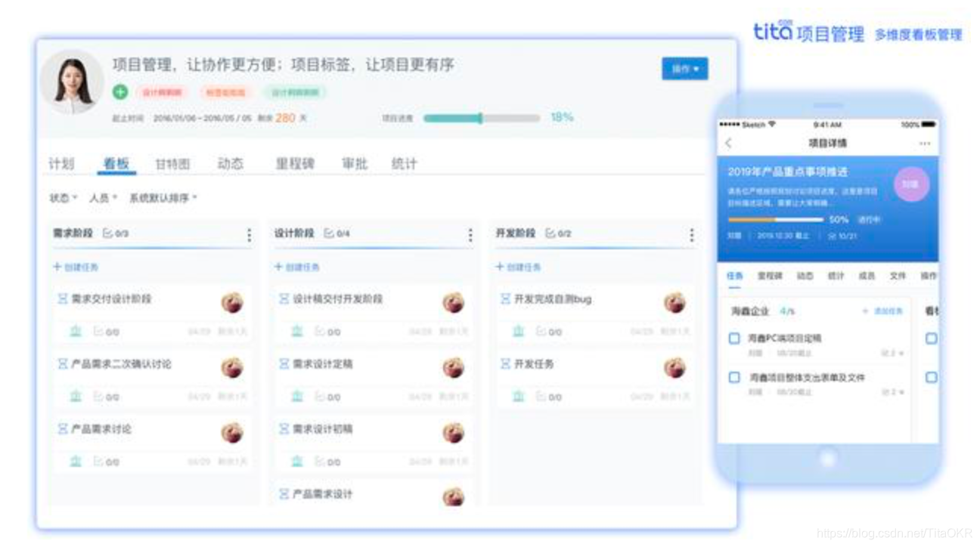Tap the phone home button
This screenshot has width=980, height=547.
[x=829, y=459]
